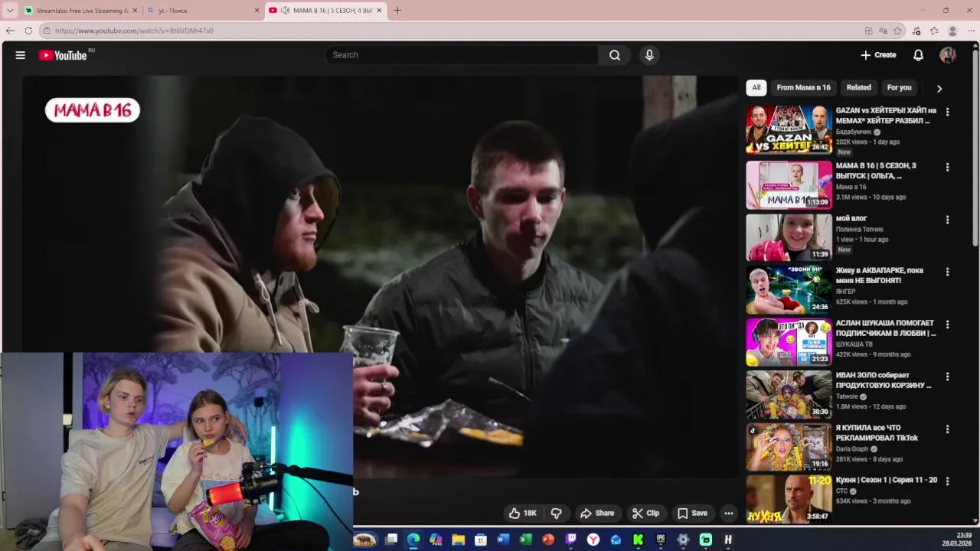Open the мой влог video thumbnail
This screenshot has height=551, width=980.
click(x=789, y=237)
